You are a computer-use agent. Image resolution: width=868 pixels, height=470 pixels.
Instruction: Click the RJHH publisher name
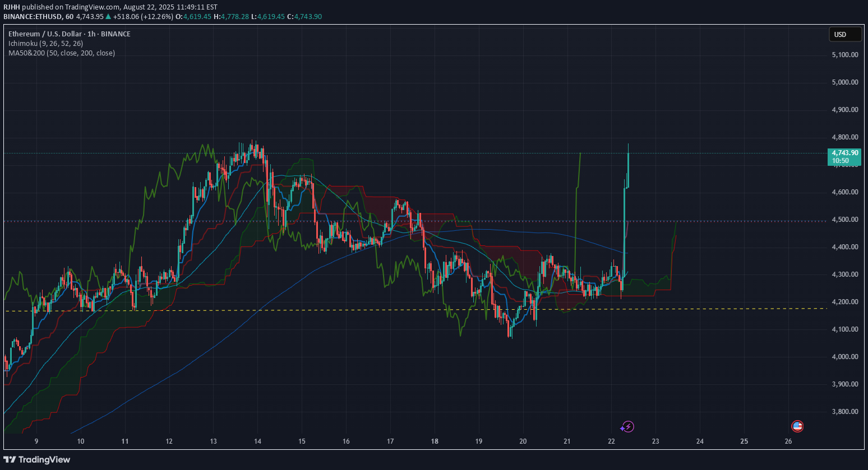[12, 7]
